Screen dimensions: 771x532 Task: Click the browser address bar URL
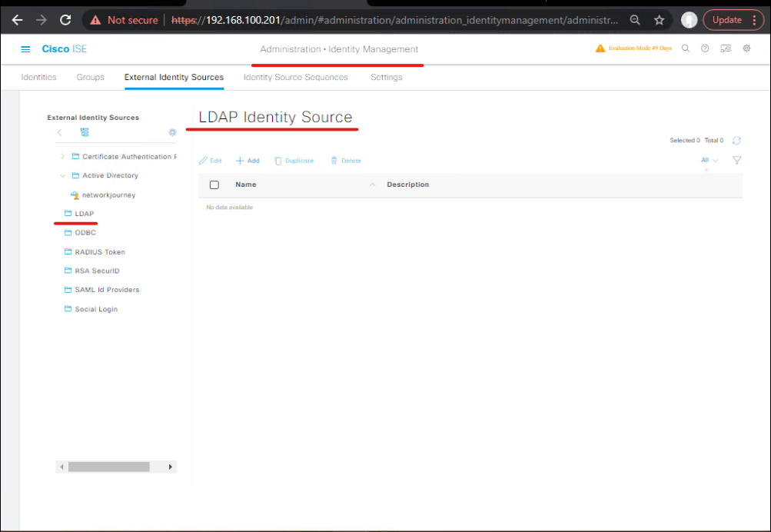click(x=394, y=20)
